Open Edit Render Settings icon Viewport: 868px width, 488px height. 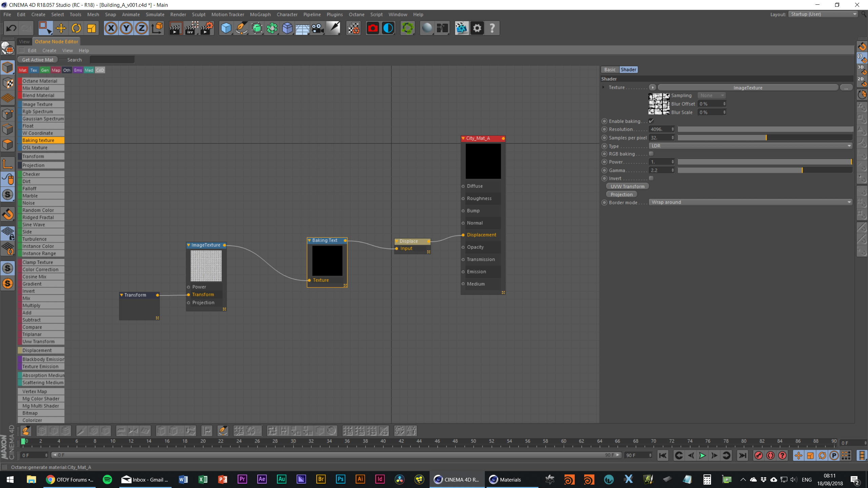pyautogui.click(x=206, y=28)
